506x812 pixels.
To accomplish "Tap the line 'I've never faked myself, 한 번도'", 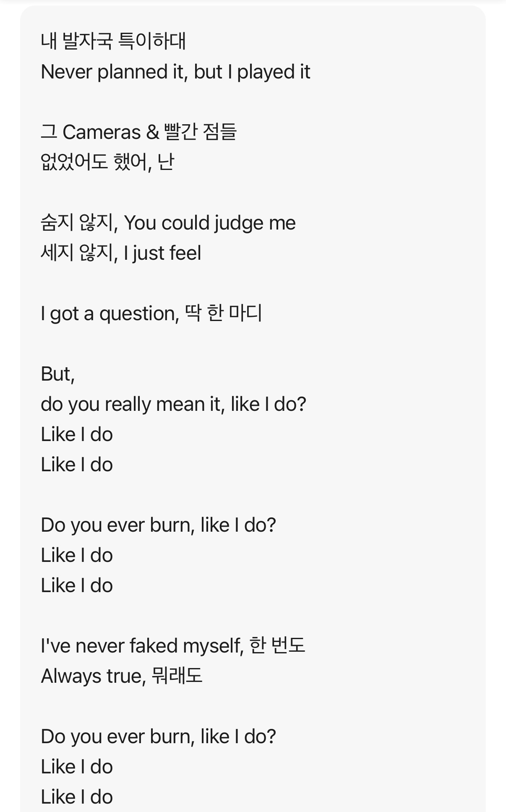I will pos(173,646).
